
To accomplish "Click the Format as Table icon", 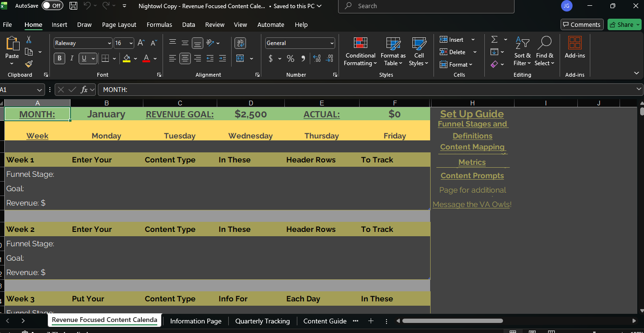I will point(393,52).
